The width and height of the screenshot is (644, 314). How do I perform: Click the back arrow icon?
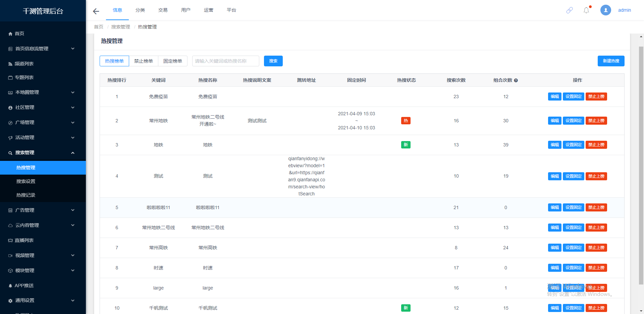click(96, 11)
